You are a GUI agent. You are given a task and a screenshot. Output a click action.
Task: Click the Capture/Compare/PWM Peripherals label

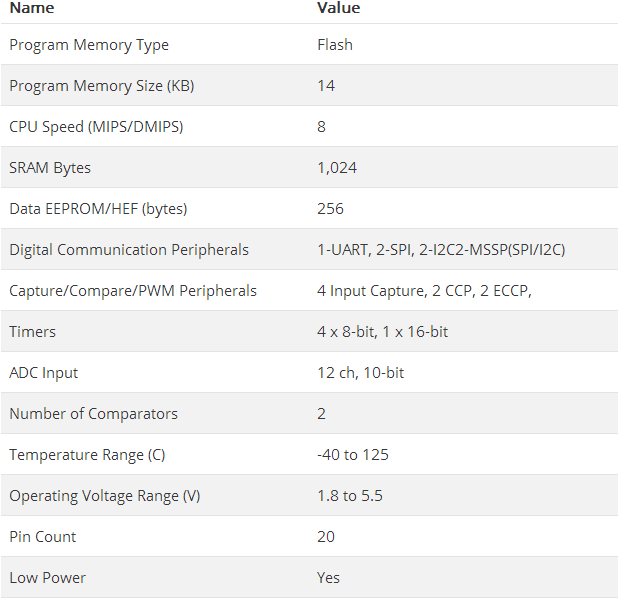[133, 291]
